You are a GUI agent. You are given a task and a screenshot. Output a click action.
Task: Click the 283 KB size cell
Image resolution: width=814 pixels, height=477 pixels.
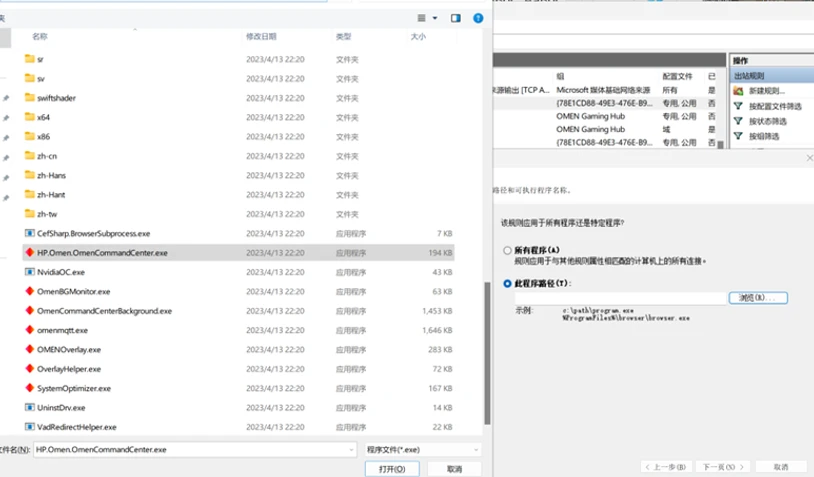pos(440,350)
